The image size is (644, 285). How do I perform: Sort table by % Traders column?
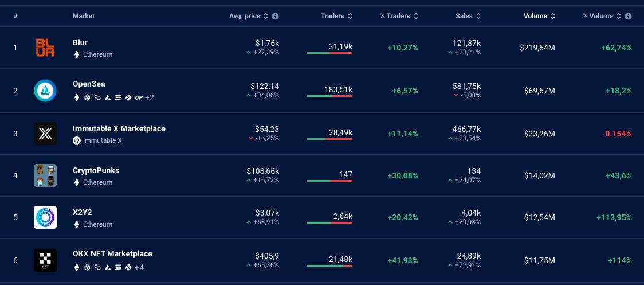[x=399, y=16]
